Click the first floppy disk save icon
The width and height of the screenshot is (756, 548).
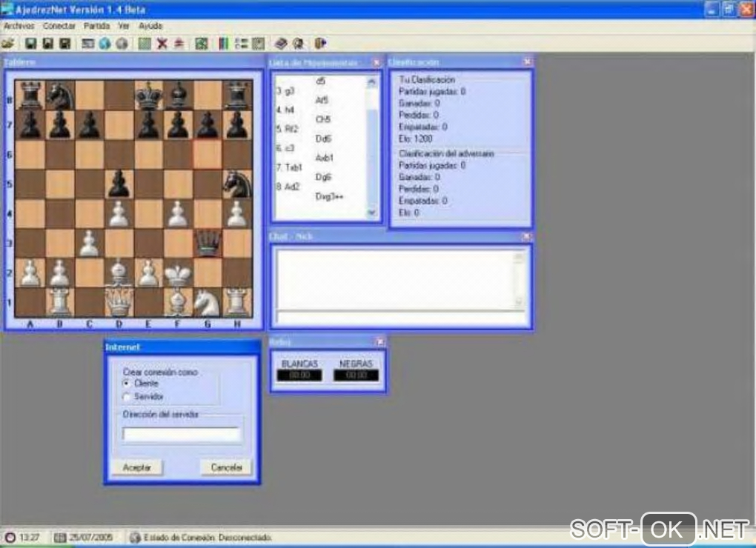30,44
